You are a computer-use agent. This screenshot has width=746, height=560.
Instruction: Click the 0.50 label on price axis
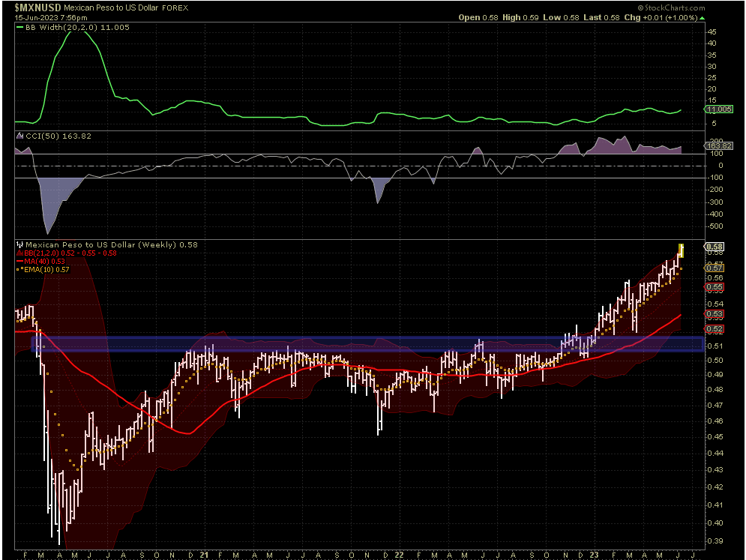pos(715,360)
